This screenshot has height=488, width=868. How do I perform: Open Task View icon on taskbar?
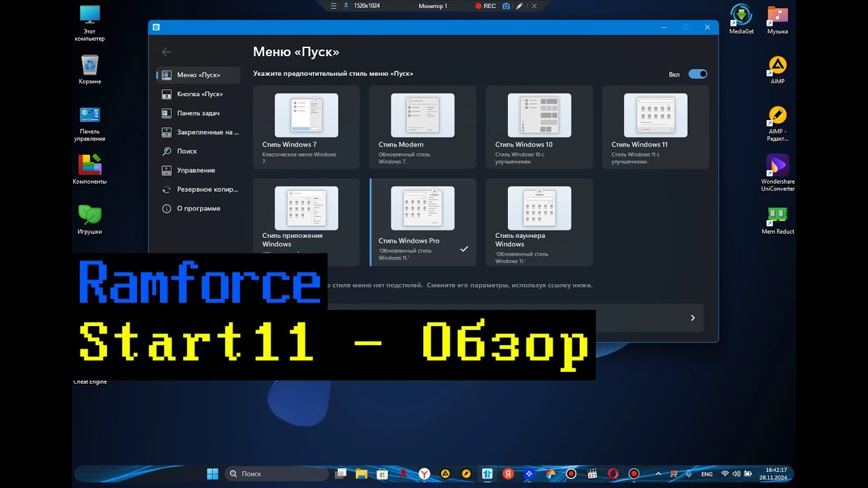point(341,474)
